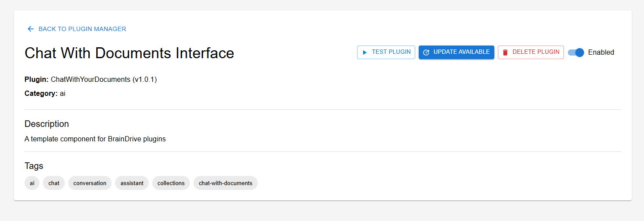Click the BrainDrive template description text
Viewport: 644px width, 221px height.
coord(95,139)
